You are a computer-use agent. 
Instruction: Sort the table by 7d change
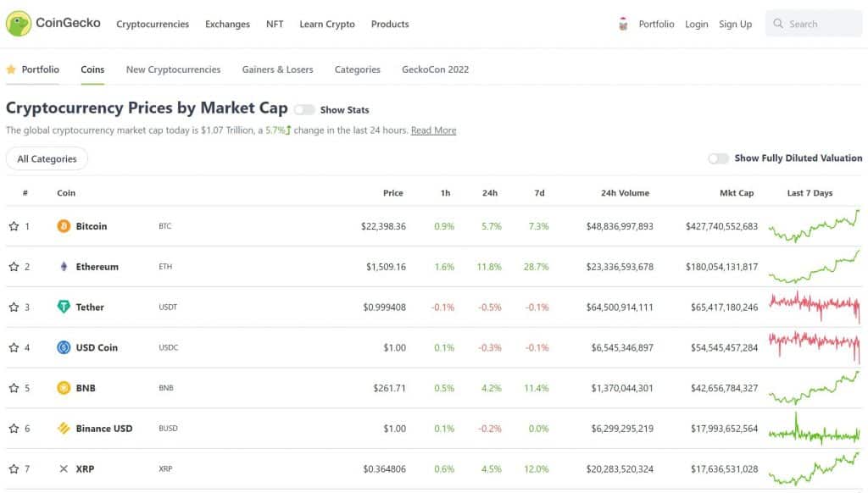539,192
